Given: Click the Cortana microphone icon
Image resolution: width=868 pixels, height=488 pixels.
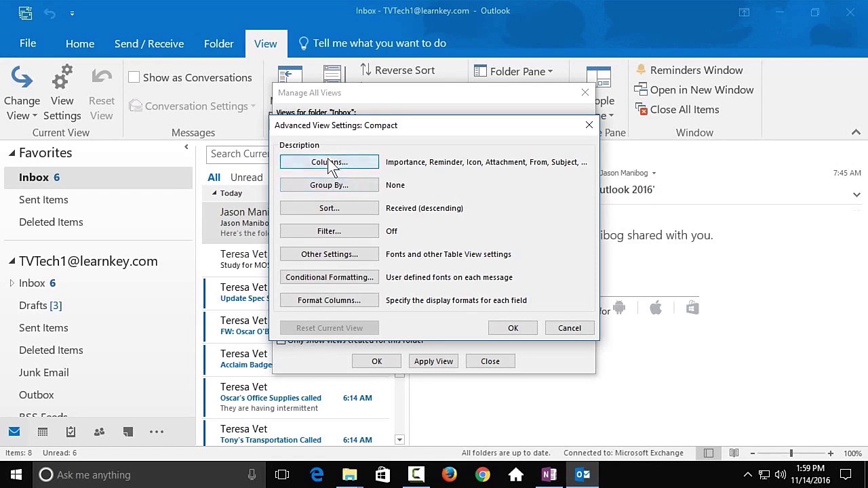Looking at the screenshot, I should click(x=252, y=474).
